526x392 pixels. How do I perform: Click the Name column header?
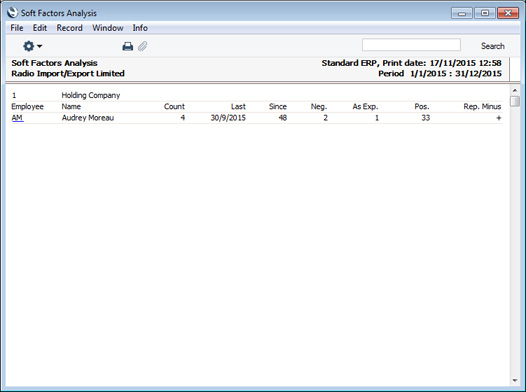click(71, 106)
